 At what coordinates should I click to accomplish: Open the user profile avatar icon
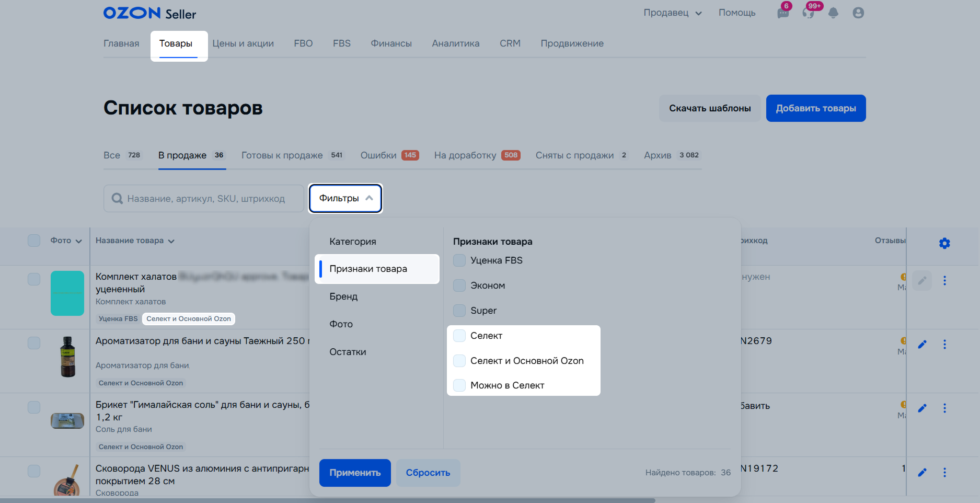tap(858, 13)
